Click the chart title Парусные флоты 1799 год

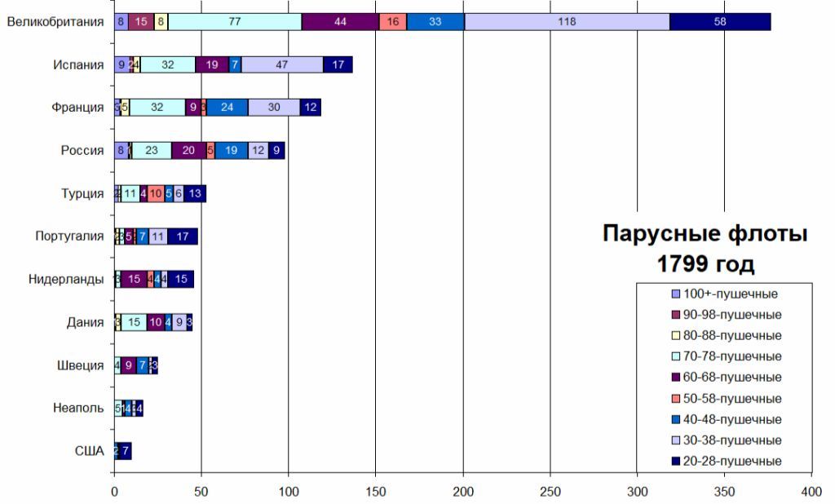click(705, 250)
